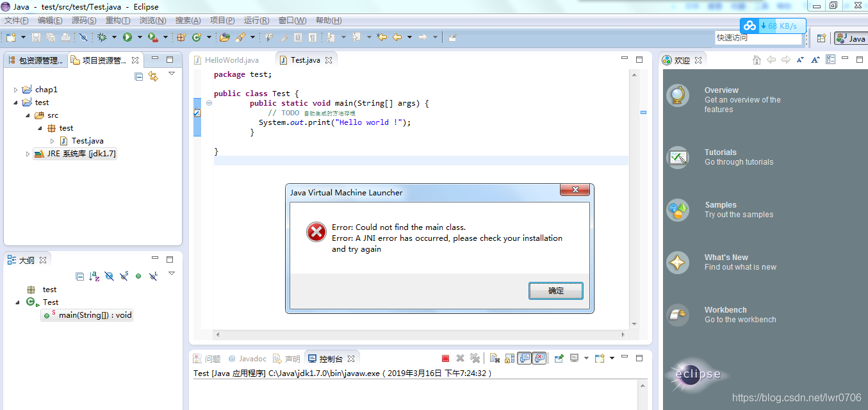The image size is (868, 410).
Task: Expand the chap1 project node
Action: click(x=16, y=90)
